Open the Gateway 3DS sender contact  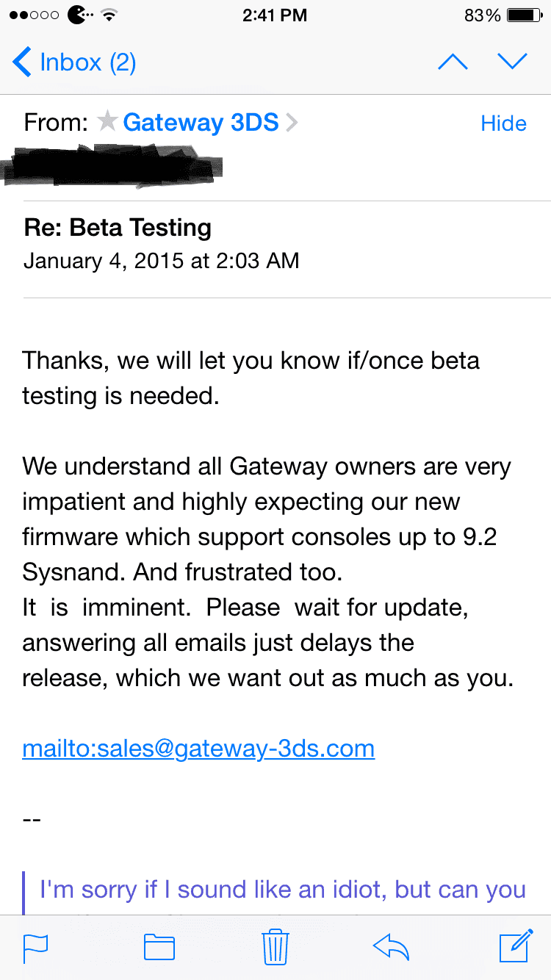point(201,122)
